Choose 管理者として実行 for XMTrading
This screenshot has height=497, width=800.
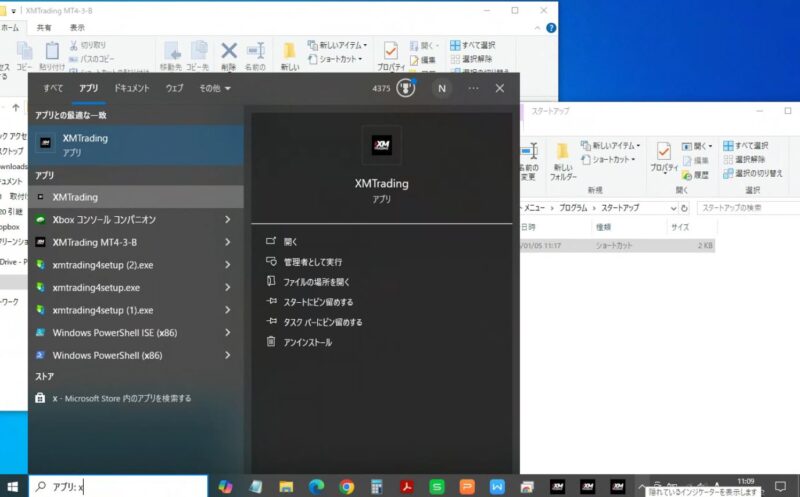click(312, 262)
